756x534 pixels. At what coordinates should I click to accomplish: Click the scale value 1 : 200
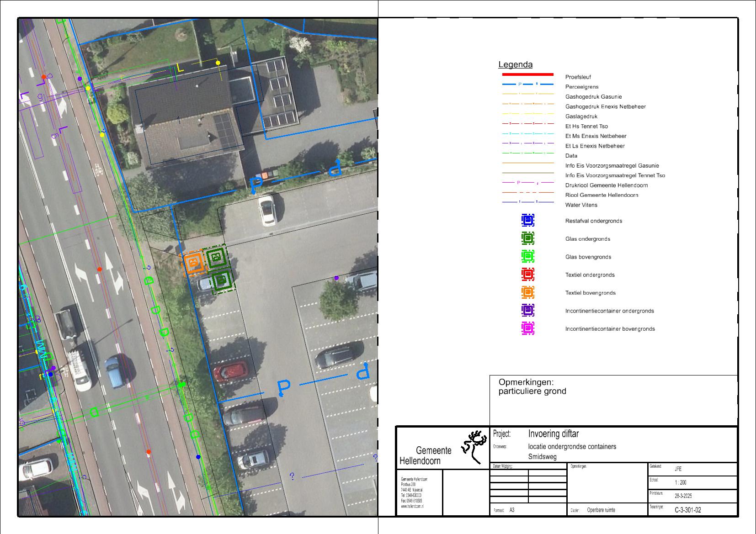click(680, 483)
